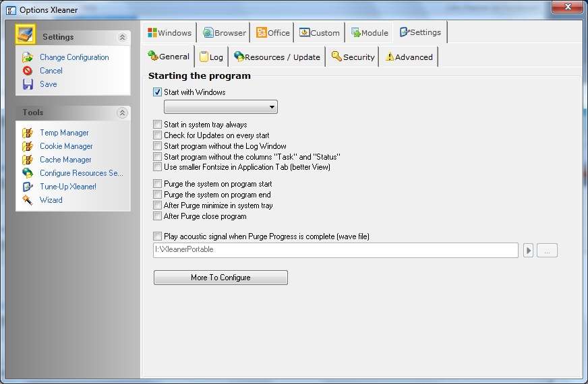The height and width of the screenshot is (384, 588).
Task: Click the Cookie Manager icon
Action: click(x=28, y=146)
